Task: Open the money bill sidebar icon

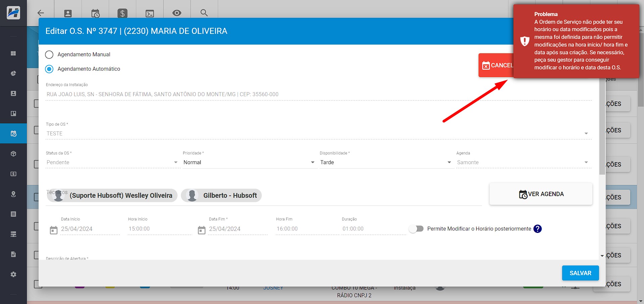Action: point(13,174)
